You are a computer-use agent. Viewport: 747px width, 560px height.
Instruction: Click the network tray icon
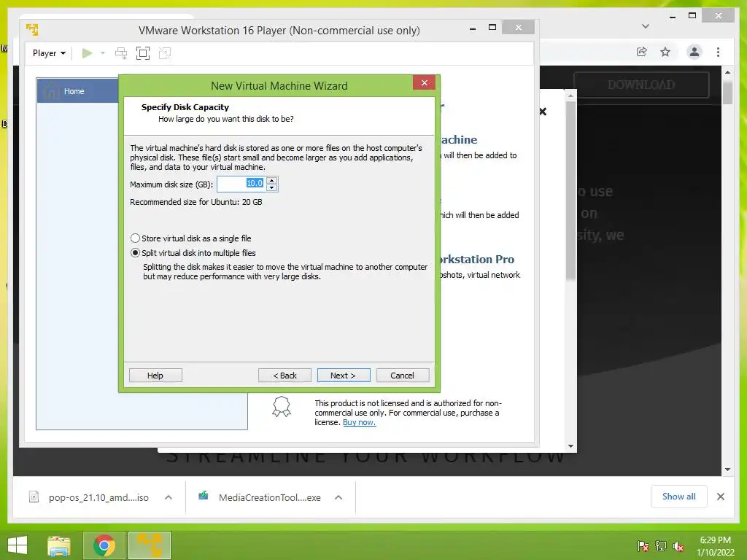tap(661, 546)
